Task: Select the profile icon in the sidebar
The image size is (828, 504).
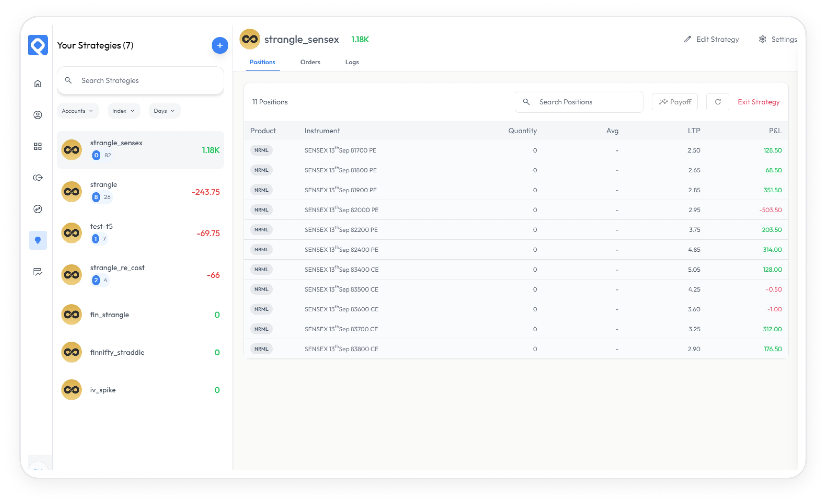Action: 38,115
